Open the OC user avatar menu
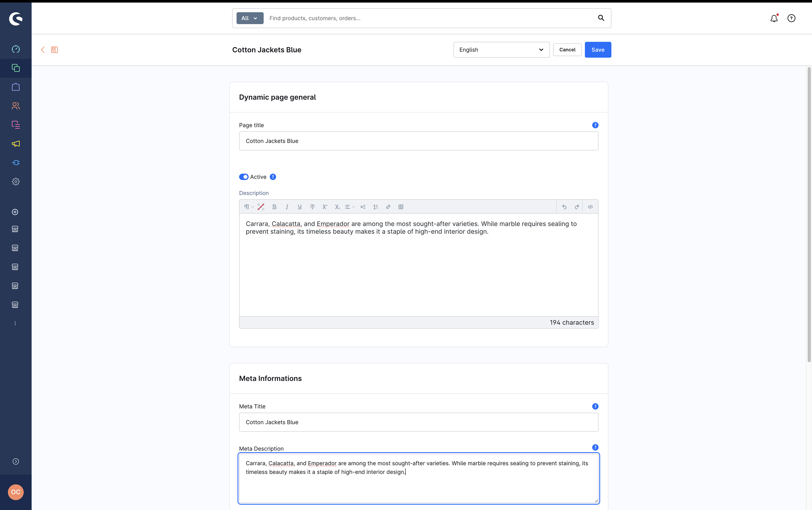Screen dimensions: 812x510 coord(16,492)
